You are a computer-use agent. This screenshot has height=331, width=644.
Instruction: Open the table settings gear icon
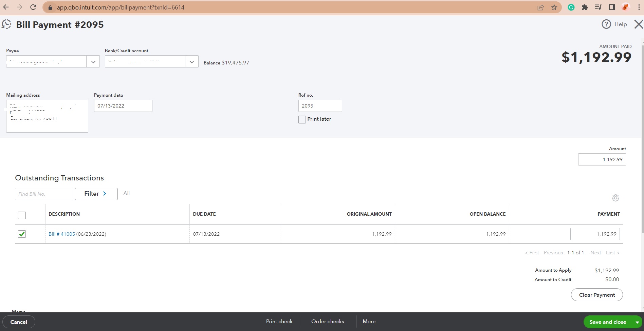615,198
